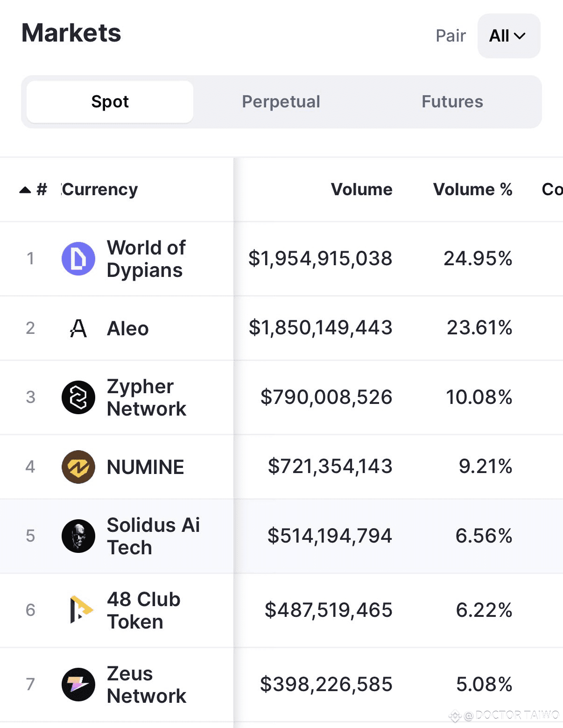Switch to the Perpetual markets tab
The image size is (563, 728).
(x=281, y=102)
